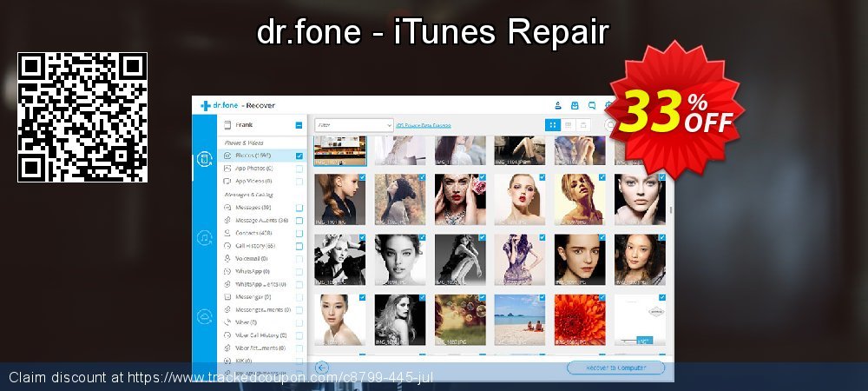868x391 pixels.
Task: Click the Call History icon
Action: pos(227,246)
